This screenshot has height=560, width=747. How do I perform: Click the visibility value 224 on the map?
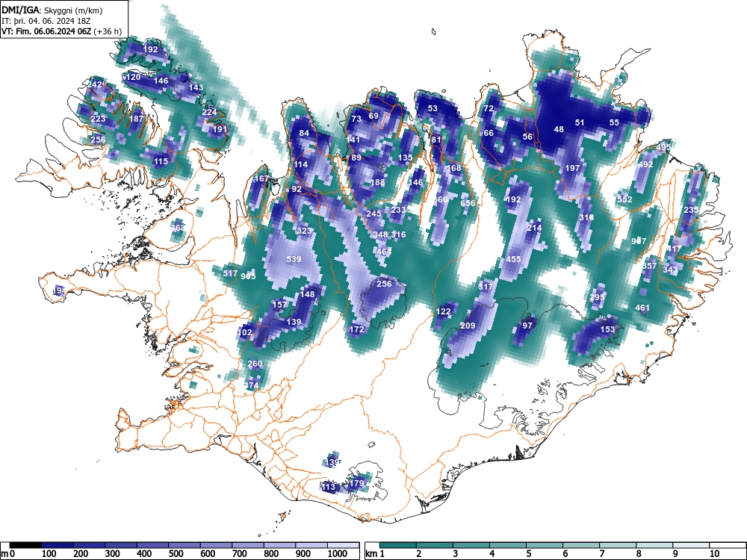(210, 112)
